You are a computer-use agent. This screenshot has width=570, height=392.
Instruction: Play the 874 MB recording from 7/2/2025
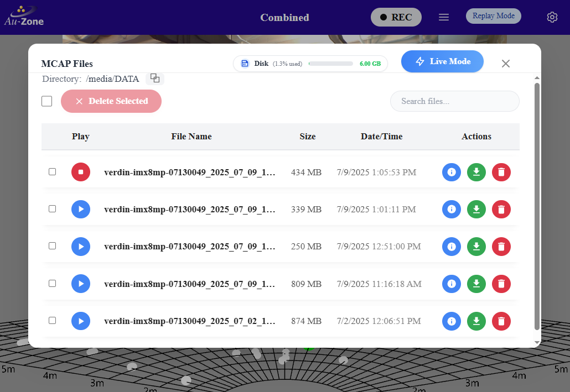click(81, 321)
